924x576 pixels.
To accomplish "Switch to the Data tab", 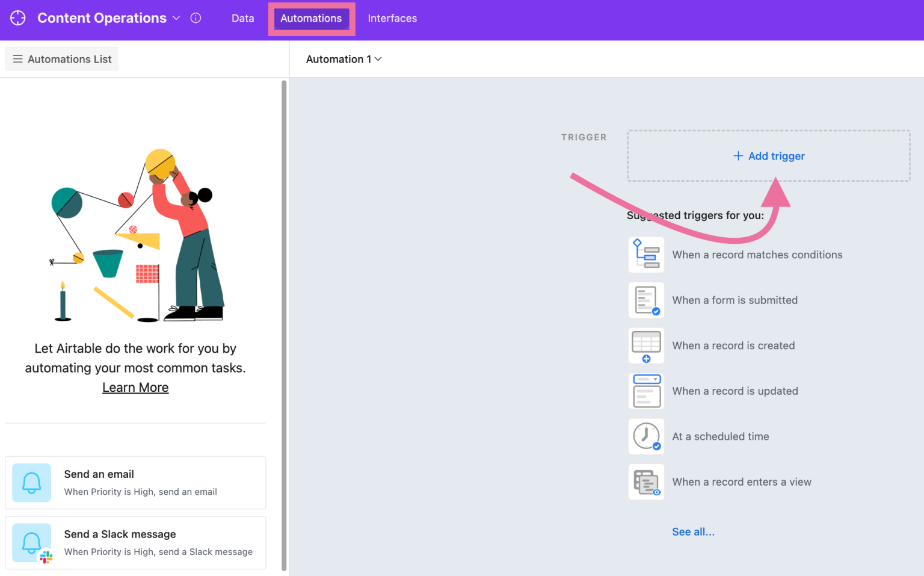I will pyautogui.click(x=242, y=18).
